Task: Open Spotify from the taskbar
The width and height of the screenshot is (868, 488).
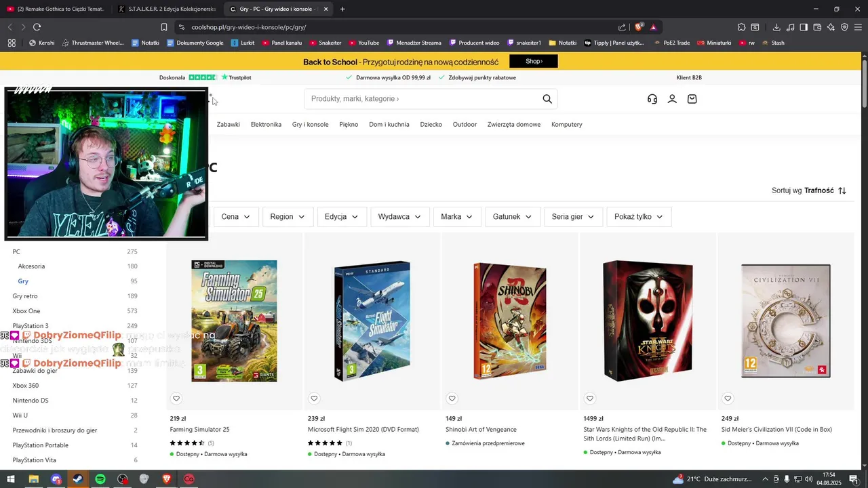Action: click(100, 479)
